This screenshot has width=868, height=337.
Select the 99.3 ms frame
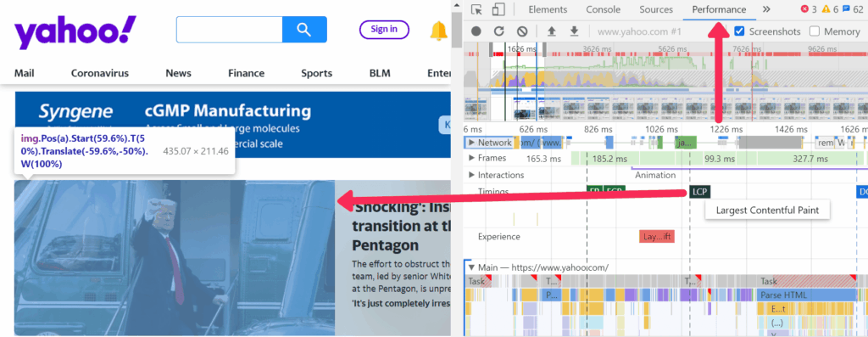(719, 159)
